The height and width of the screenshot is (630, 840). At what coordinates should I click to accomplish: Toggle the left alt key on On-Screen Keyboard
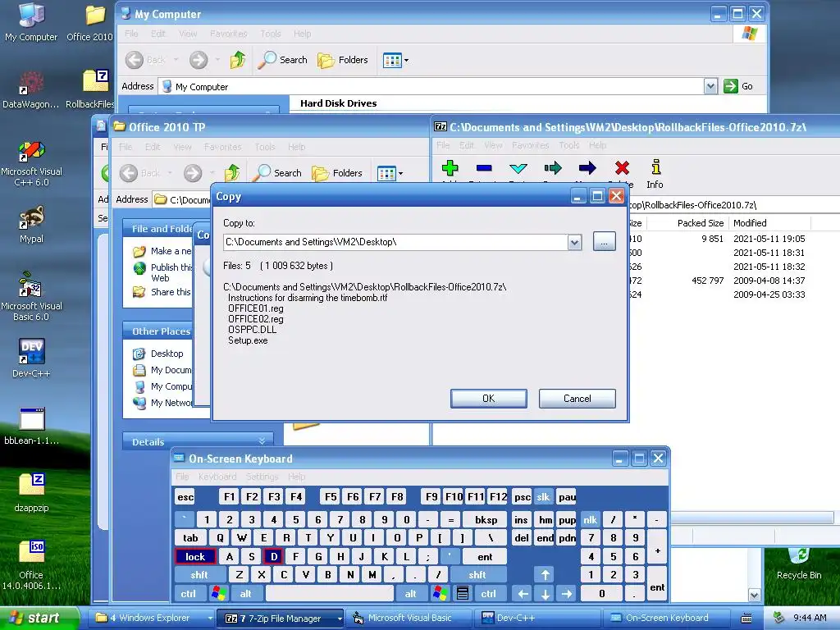(x=245, y=594)
